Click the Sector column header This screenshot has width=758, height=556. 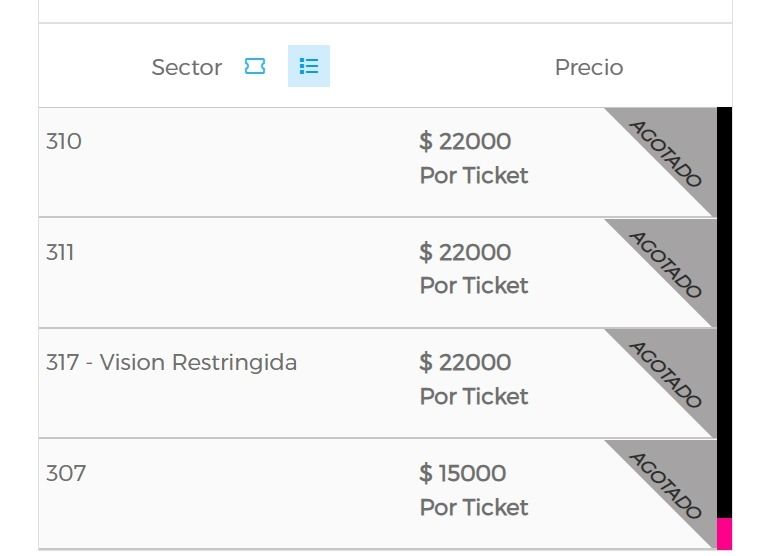[x=187, y=68]
